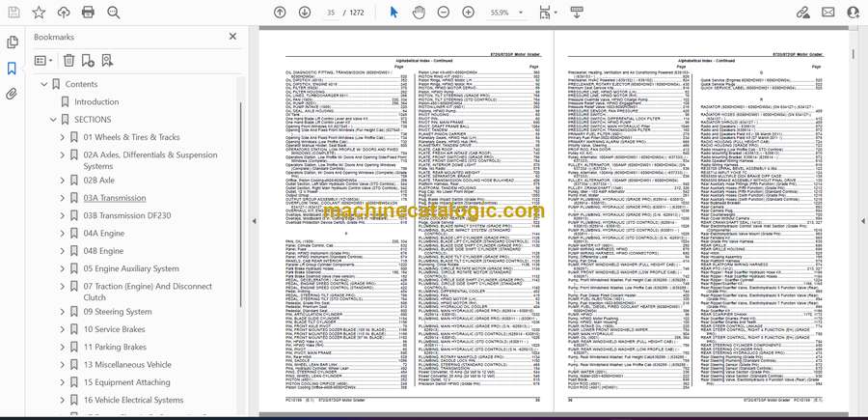Expand 05 Engine Auxiliary System bookmark
Screen dimensions: 868x420
[62, 268]
